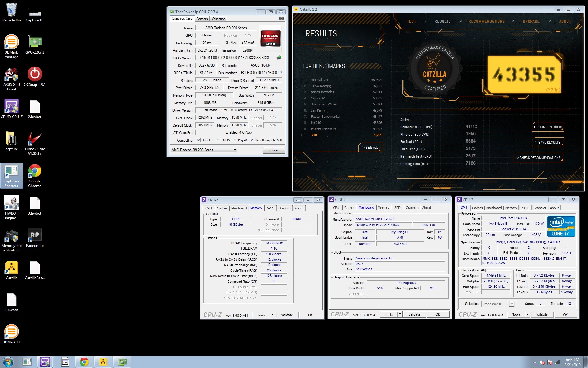Click the Radeon Graphics logo in GPU-Z
The width and height of the screenshot is (588, 368).
coord(270,38)
